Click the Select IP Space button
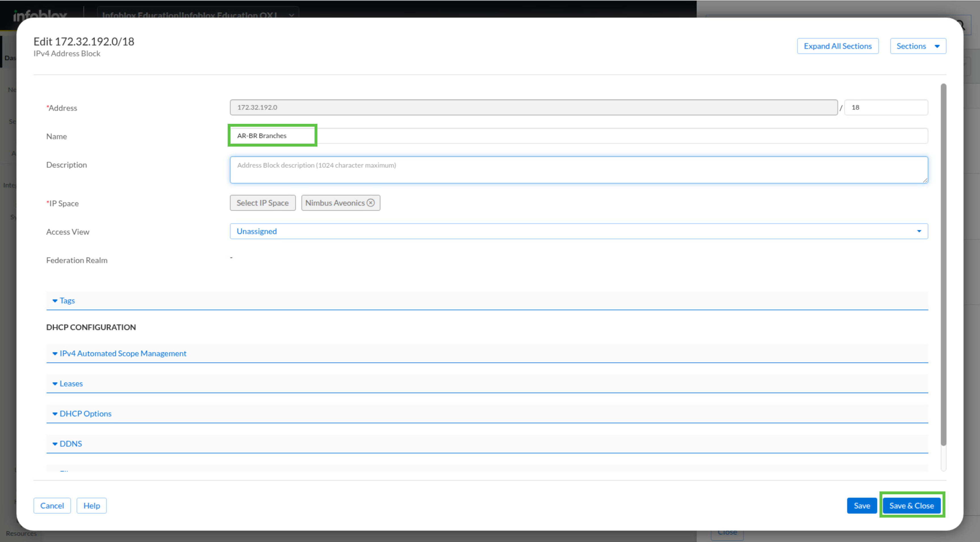 (263, 203)
